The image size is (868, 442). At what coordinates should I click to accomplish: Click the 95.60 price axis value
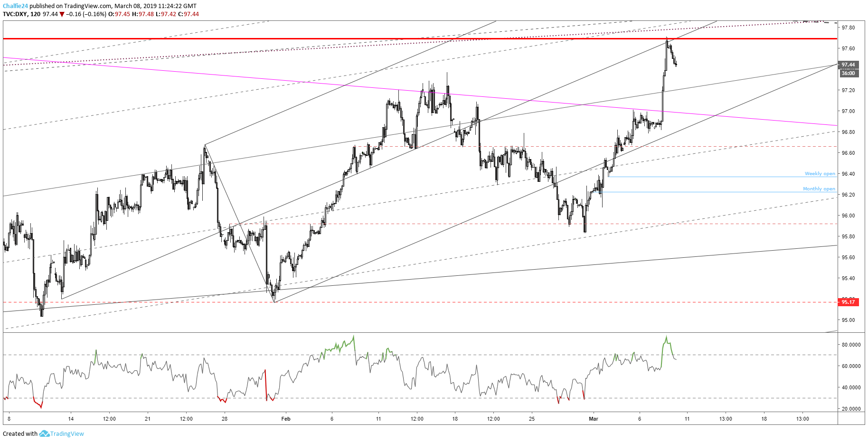click(x=848, y=257)
